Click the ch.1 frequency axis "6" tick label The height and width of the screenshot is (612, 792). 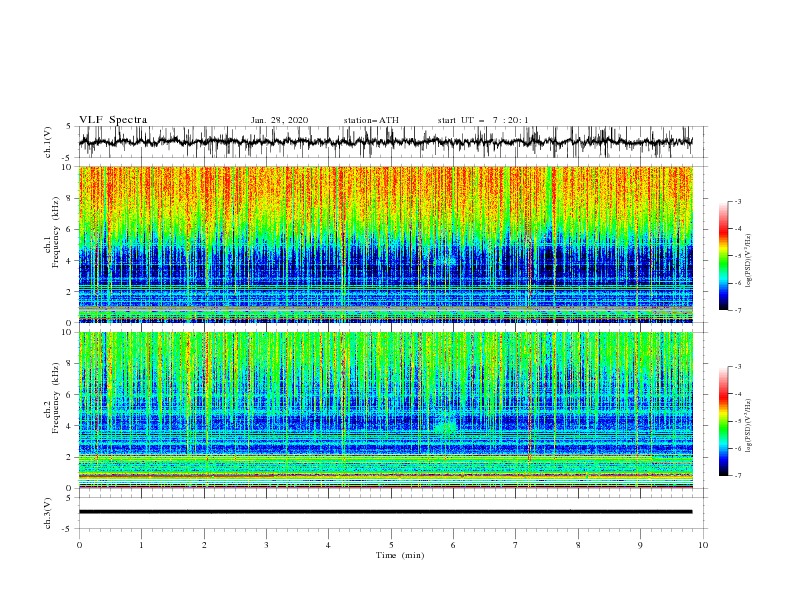(x=70, y=229)
